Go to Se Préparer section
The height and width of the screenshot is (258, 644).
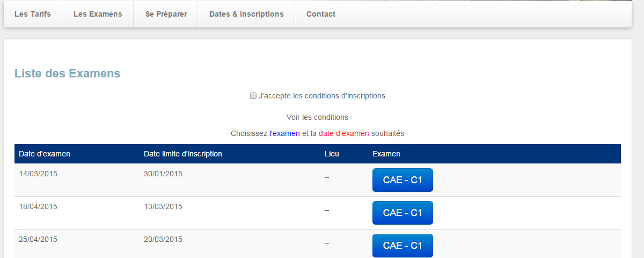[x=166, y=14]
